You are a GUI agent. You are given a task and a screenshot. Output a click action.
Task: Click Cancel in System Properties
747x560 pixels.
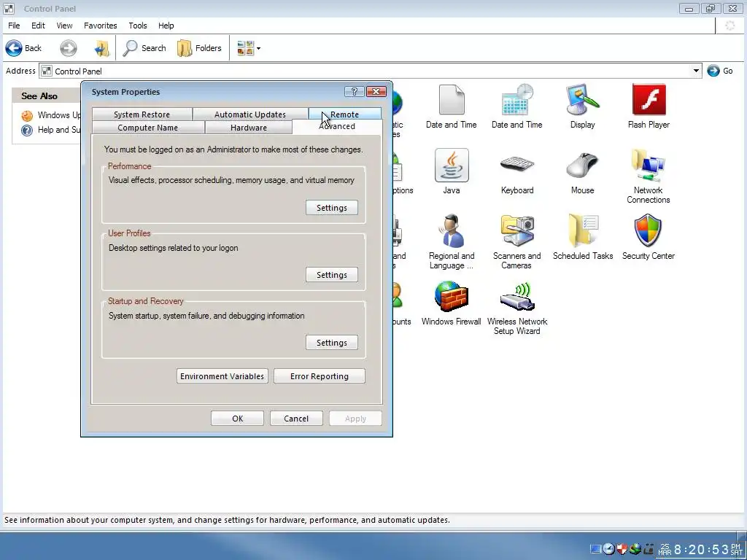tap(296, 419)
